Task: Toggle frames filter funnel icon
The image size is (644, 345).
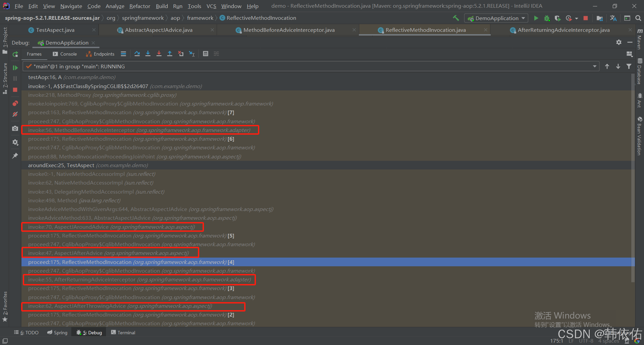Action: pos(629,66)
